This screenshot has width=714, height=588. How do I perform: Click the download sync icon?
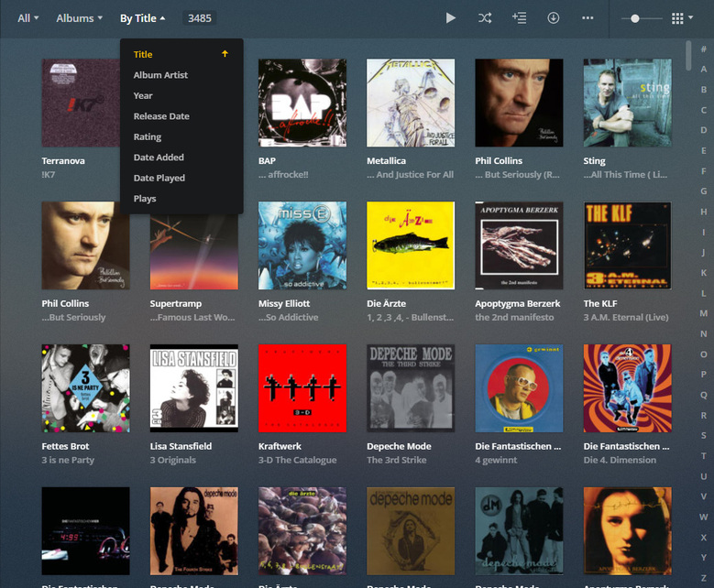point(554,18)
